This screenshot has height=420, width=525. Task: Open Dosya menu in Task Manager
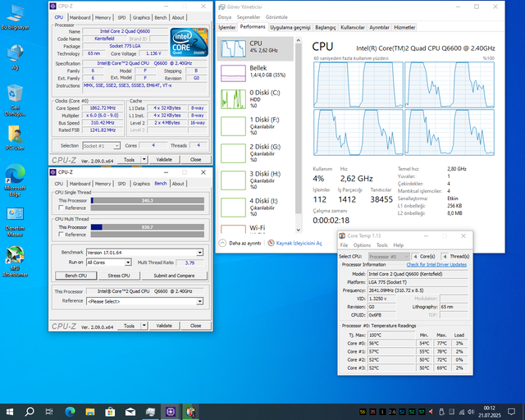coord(225,17)
